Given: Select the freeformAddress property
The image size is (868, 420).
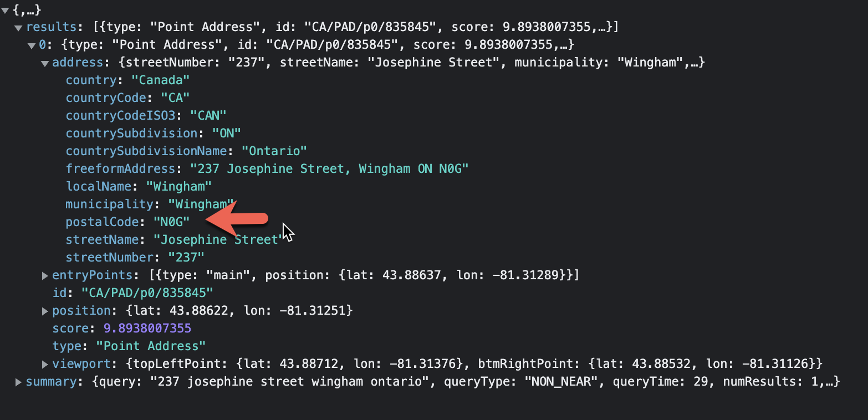Looking at the screenshot, I should pyautogui.click(x=121, y=168).
